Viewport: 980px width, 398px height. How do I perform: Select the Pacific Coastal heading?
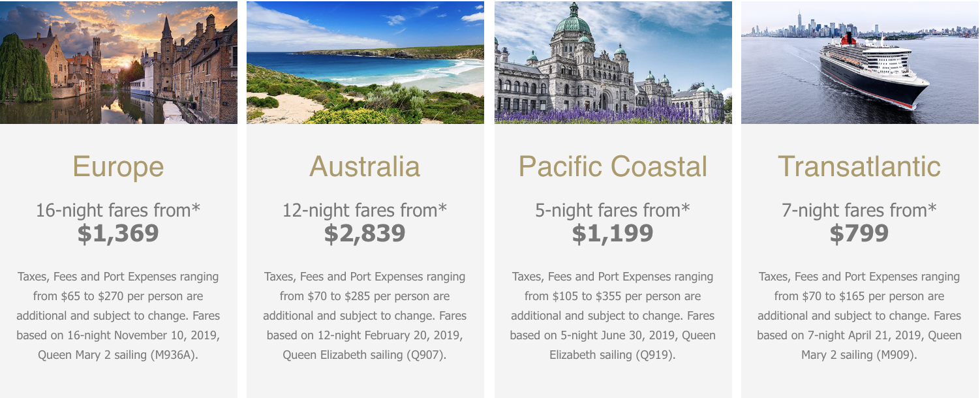[x=613, y=166]
